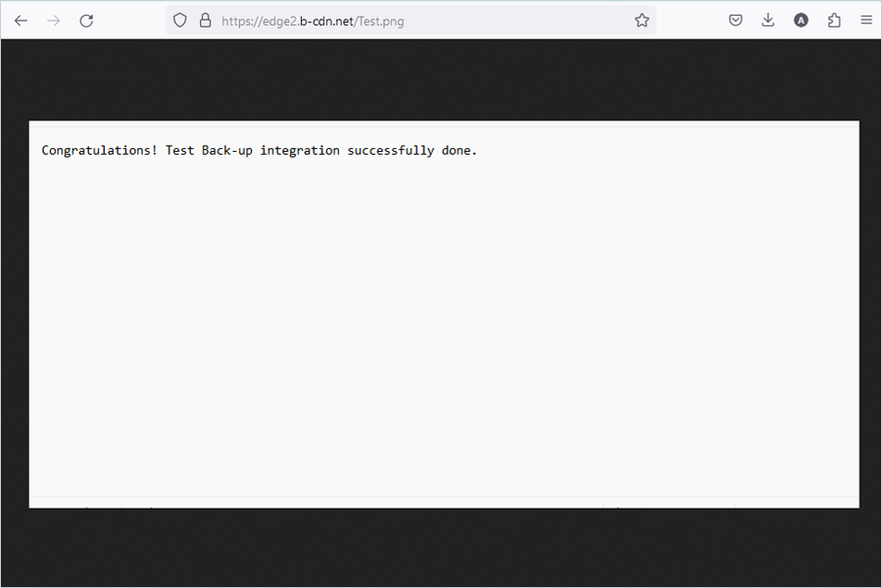
Task: Click the Test.png image preview
Action: pos(444,315)
